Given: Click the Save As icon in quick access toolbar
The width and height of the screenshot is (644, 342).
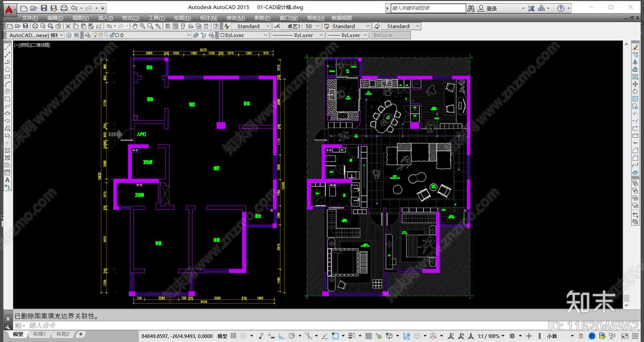Looking at the screenshot, I should pyautogui.click(x=54, y=8).
